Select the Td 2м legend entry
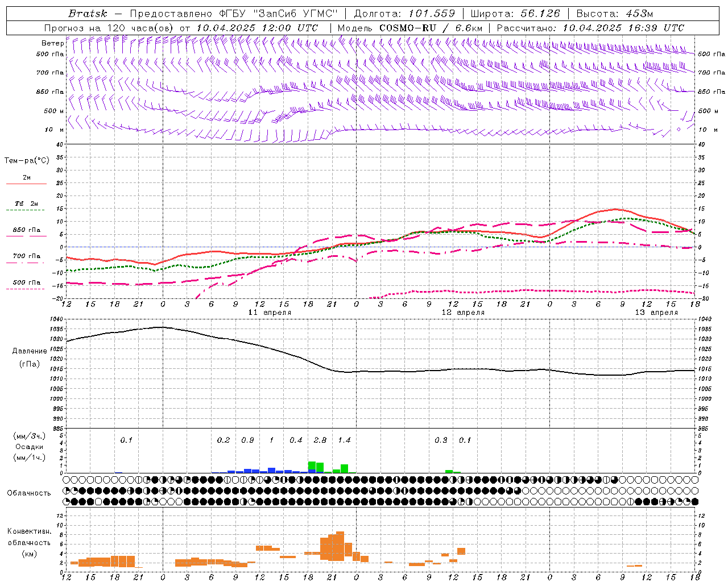Image resolution: width=728 pixels, height=582 pixels. [x=26, y=203]
